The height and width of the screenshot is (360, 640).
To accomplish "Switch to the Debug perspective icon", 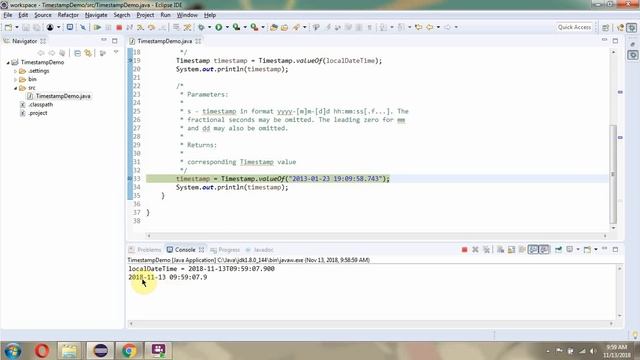I will click(x=632, y=27).
